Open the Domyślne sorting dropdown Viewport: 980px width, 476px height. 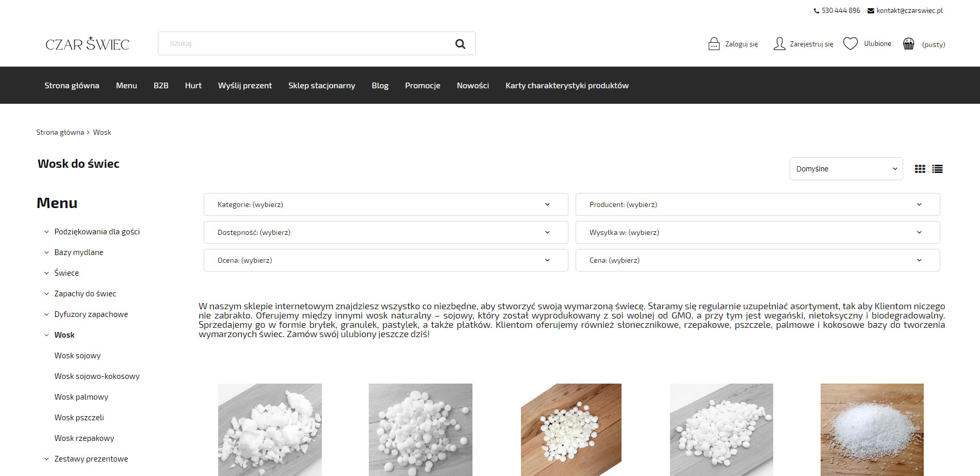coord(846,169)
